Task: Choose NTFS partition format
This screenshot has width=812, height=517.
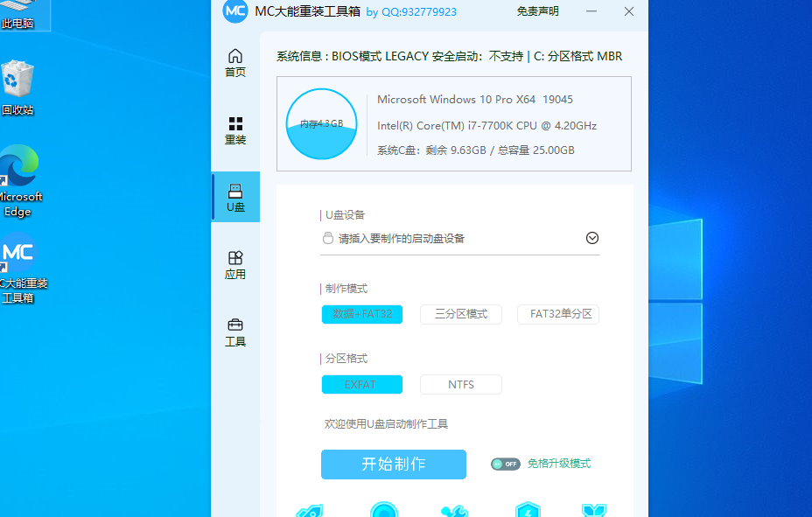Action: click(461, 385)
